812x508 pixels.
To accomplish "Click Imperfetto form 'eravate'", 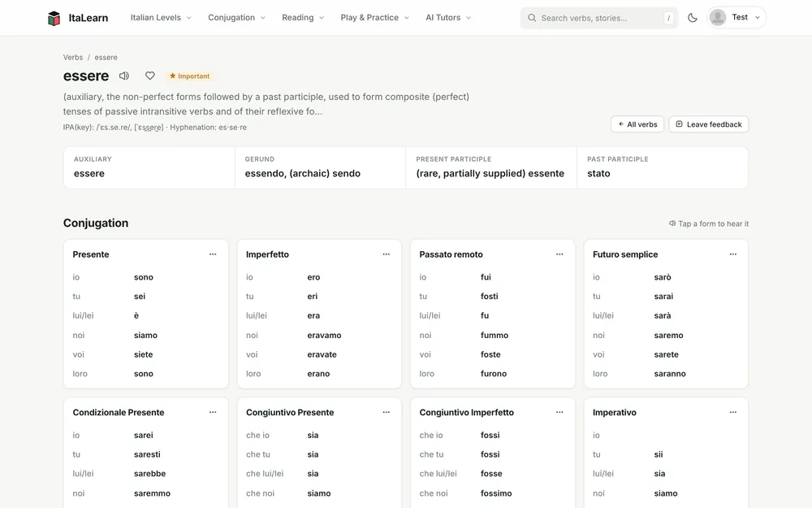I will tap(322, 354).
